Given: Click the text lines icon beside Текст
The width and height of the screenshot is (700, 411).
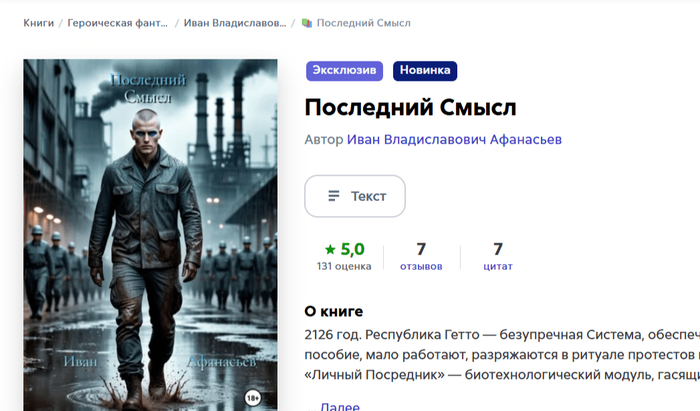Looking at the screenshot, I should point(334,196).
